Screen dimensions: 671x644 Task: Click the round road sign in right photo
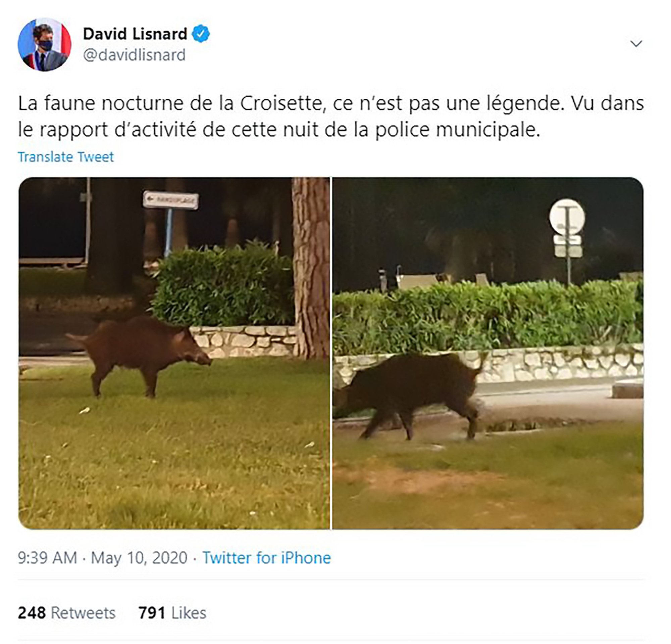567,217
